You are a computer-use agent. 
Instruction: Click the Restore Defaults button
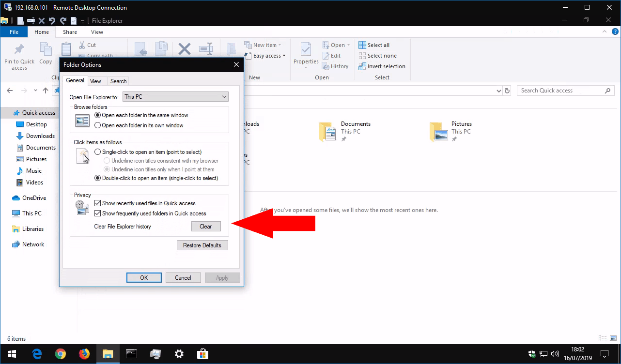[202, 245]
